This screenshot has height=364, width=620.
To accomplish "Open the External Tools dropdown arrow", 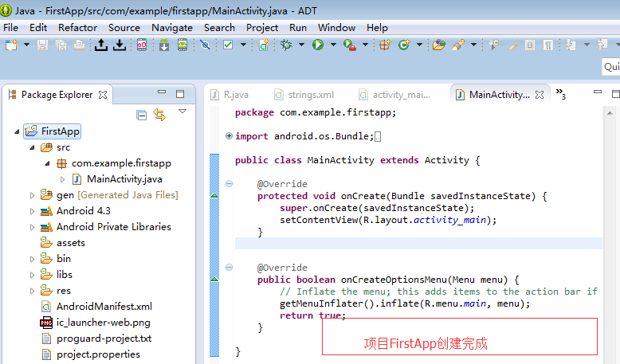I will click(x=365, y=45).
